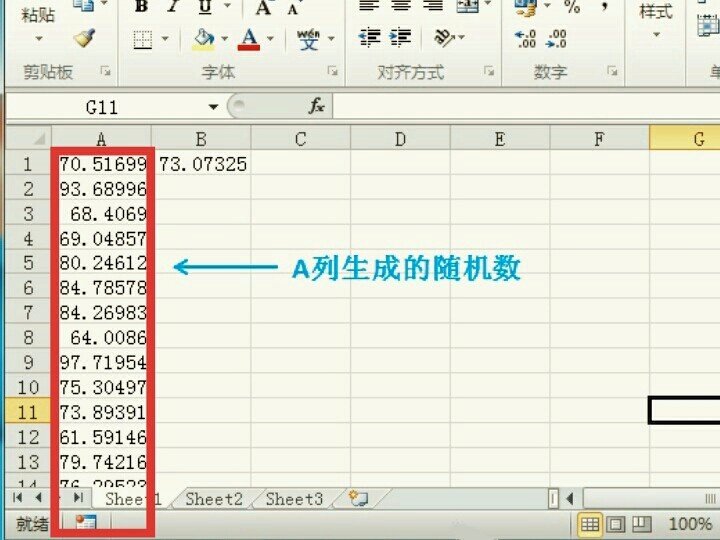Click the Format Painter brush icon
The width and height of the screenshot is (720, 540).
click(85, 38)
